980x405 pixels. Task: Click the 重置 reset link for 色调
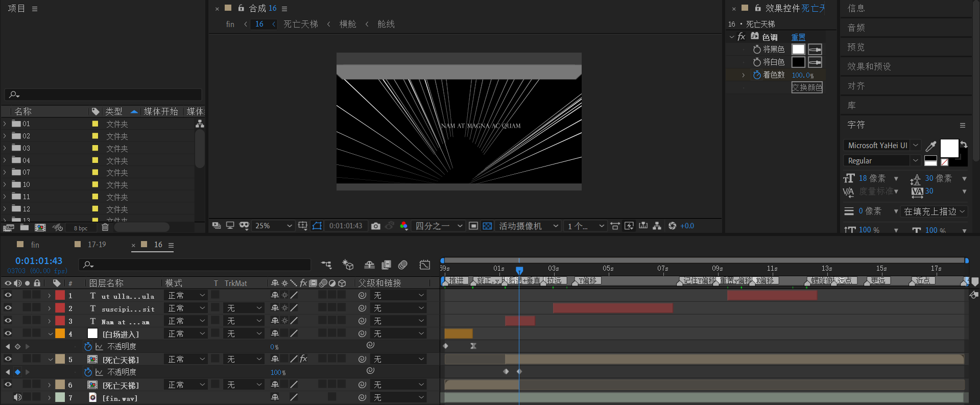click(798, 37)
